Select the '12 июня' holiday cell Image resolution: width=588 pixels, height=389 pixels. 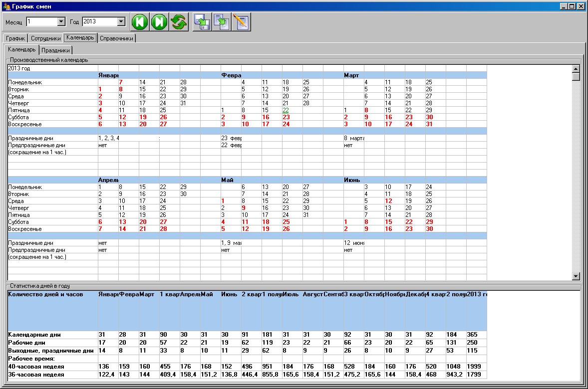353,243
